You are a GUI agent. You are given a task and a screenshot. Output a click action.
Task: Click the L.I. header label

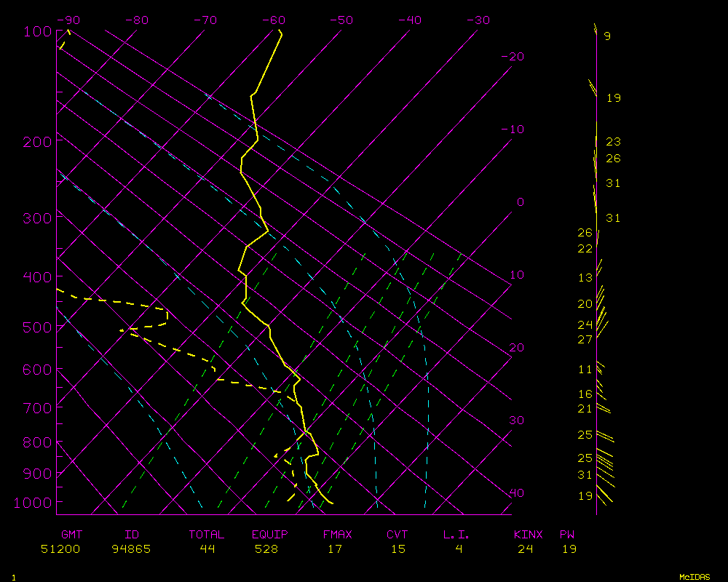point(456,535)
